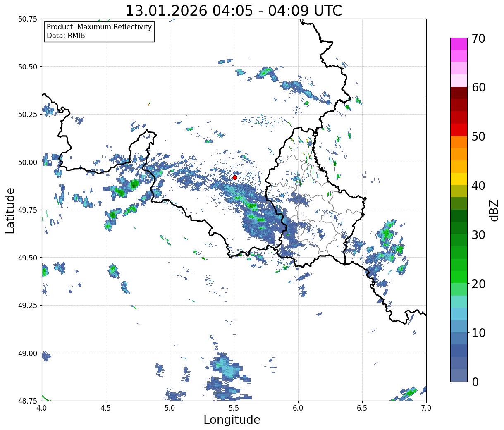Click the longitude tick label 6.5
The height and width of the screenshot is (430, 504).
362,408
